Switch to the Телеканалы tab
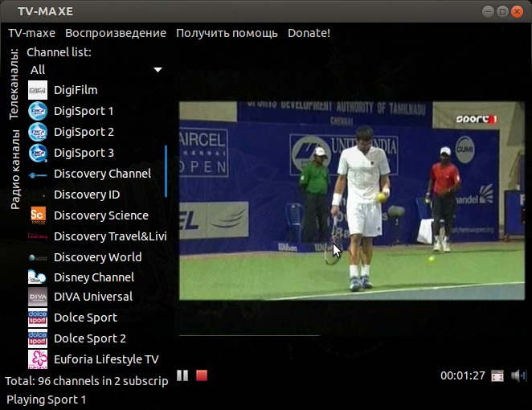The height and width of the screenshot is (410, 532). pos(14,84)
